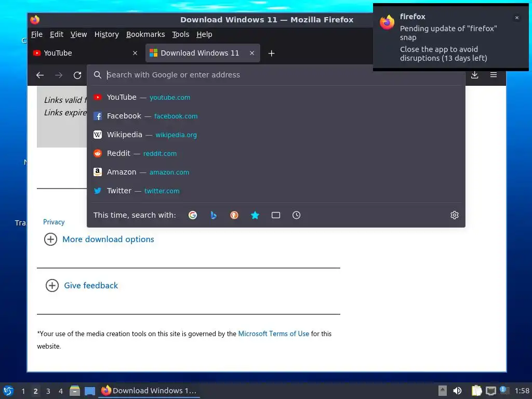Select the Download Windows 11 tab
The height and width of the screenshot is (399, 532).
203,53
